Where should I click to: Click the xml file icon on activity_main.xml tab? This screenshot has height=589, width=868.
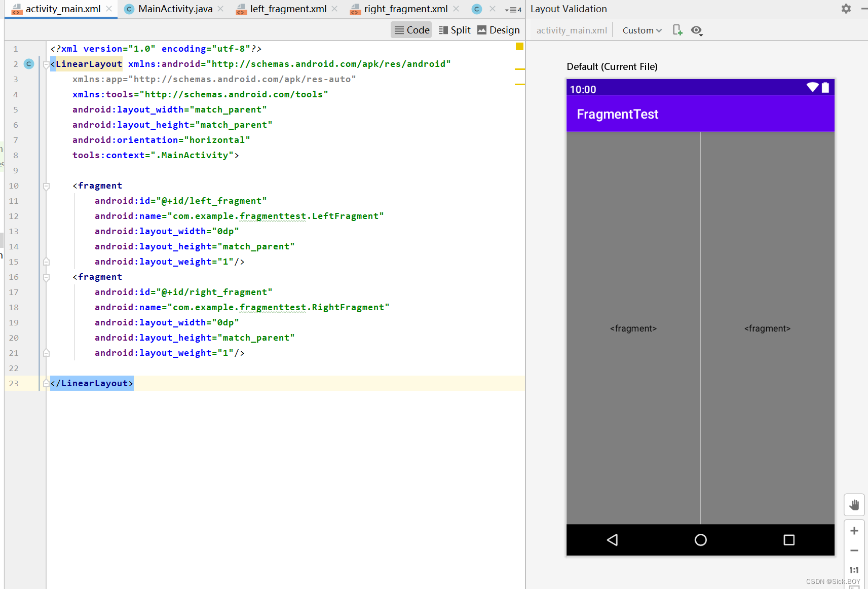(x=16, y=9)
